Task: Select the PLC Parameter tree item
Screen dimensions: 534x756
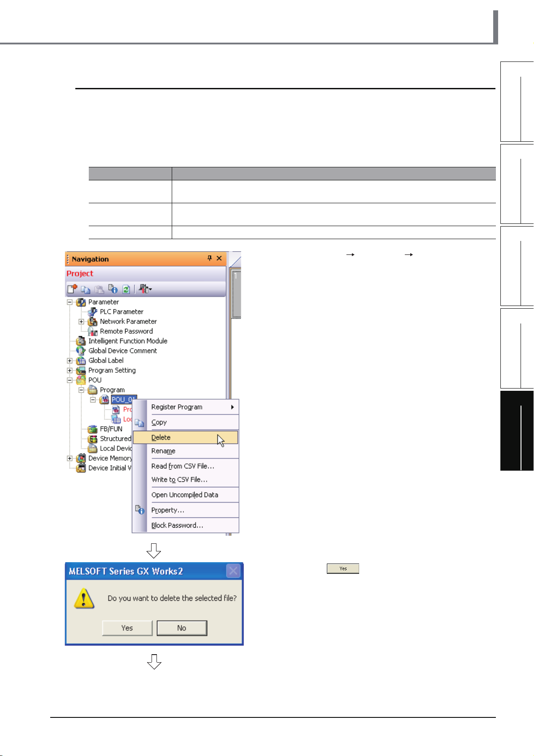Action: click(122, 312)
